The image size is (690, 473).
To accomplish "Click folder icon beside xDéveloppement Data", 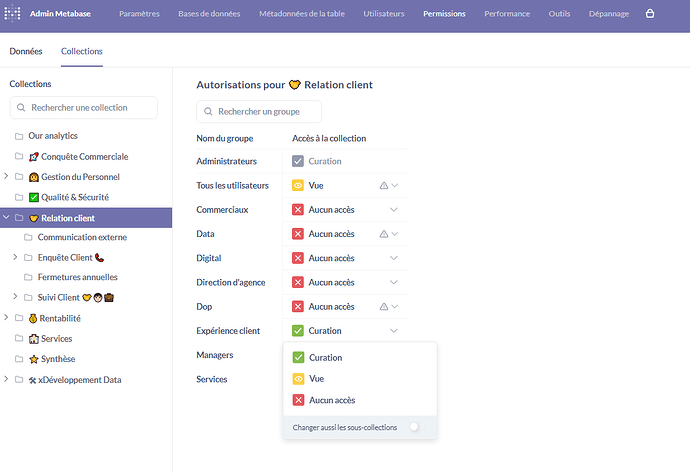I will coord(19,380).
